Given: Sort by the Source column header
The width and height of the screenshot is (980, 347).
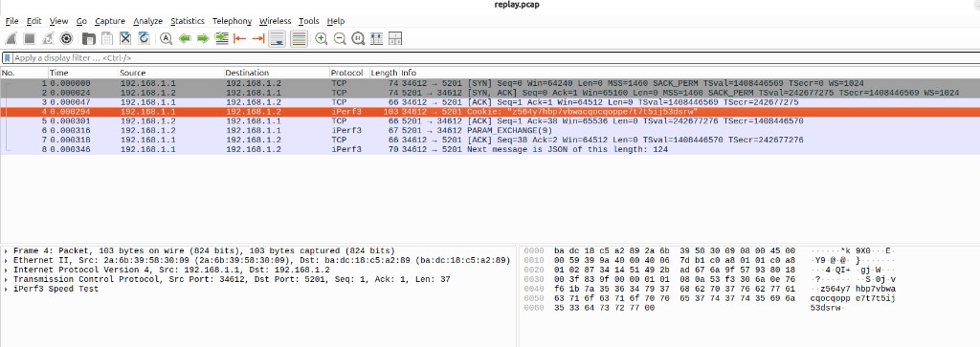Looking at the screenshot, I should click(171, 73).
